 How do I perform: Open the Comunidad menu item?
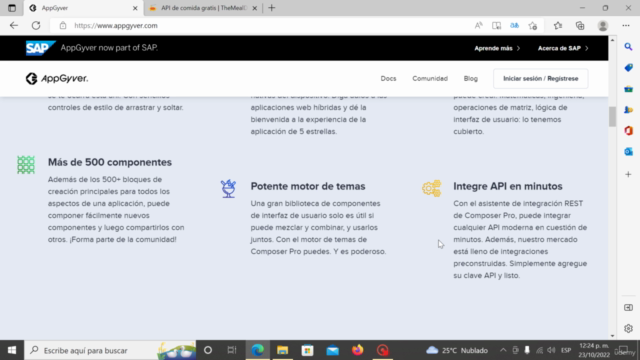430,78
